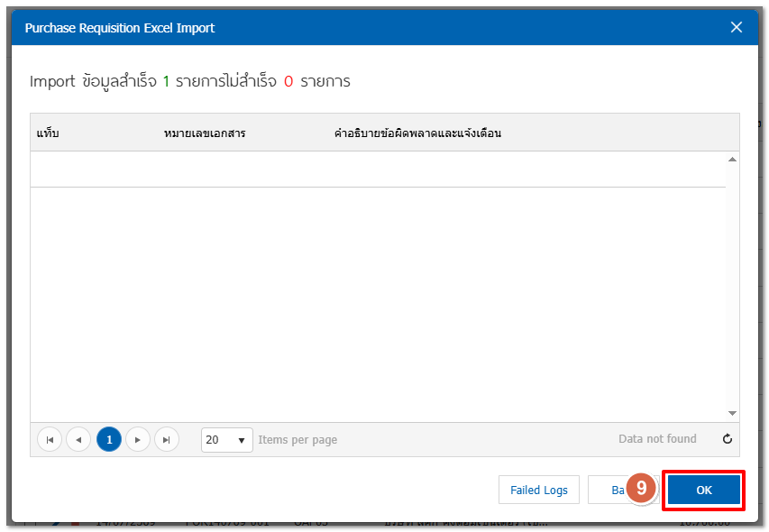This screenshot has width=769, height=532.
Task: Click the scrollbar up arrow in grid
Action: click(732, 160)
